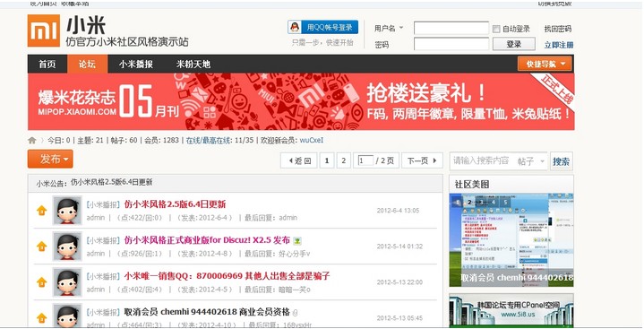Open thread 取消会员 chemhi 944402618 商业会员资格

(207, 312)
